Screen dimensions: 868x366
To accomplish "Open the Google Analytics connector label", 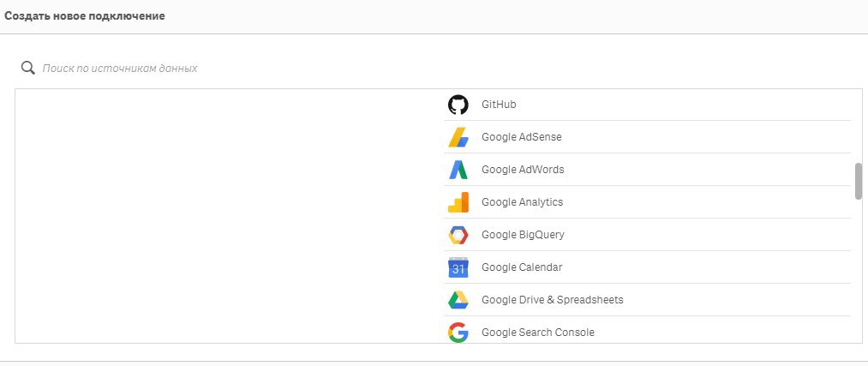I will 522,202.
